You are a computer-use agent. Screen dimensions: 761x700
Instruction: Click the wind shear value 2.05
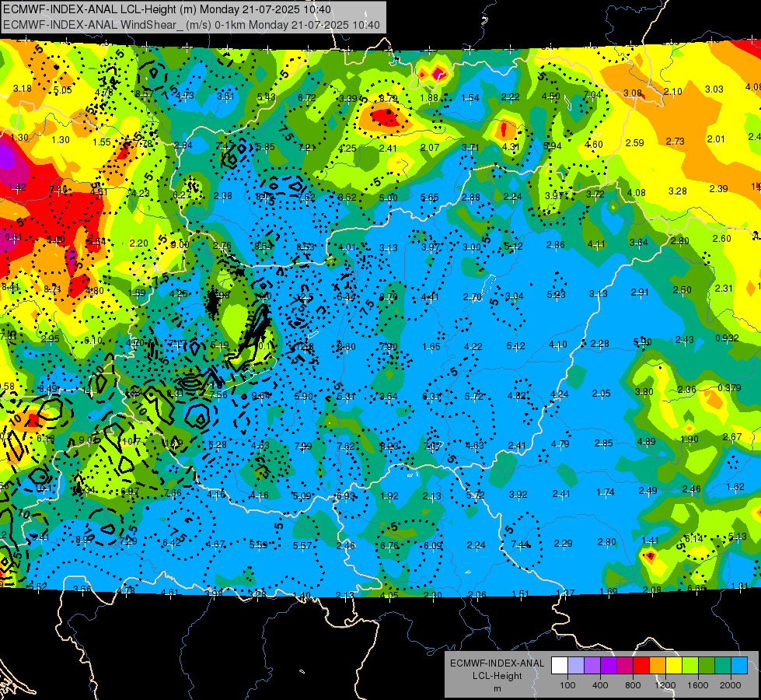point(602,394)
